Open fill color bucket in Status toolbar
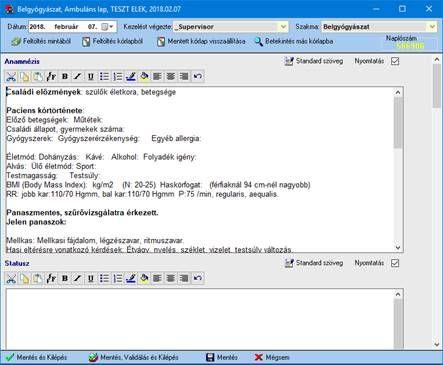443x365 pixels. pyautogui.click(x=144, y=278)
